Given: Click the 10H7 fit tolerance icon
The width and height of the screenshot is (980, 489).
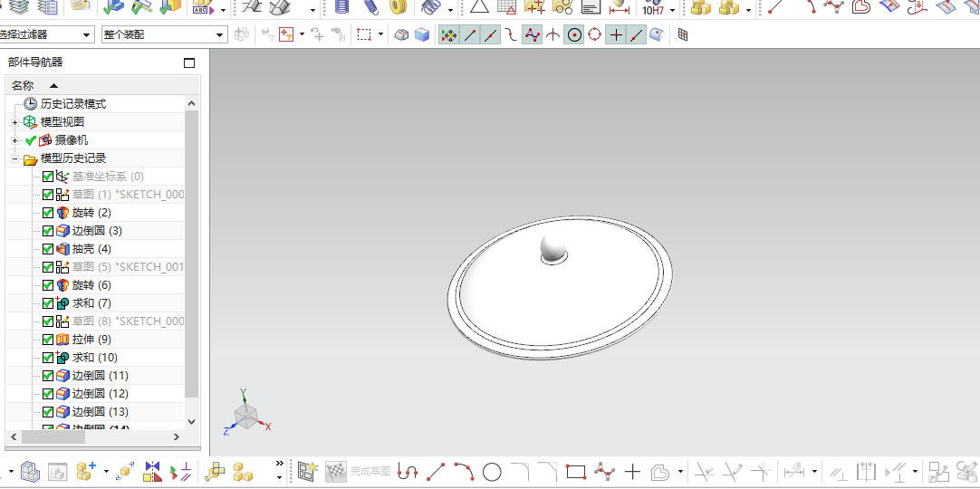Looking at the screenshot, I should click(652, 7).
